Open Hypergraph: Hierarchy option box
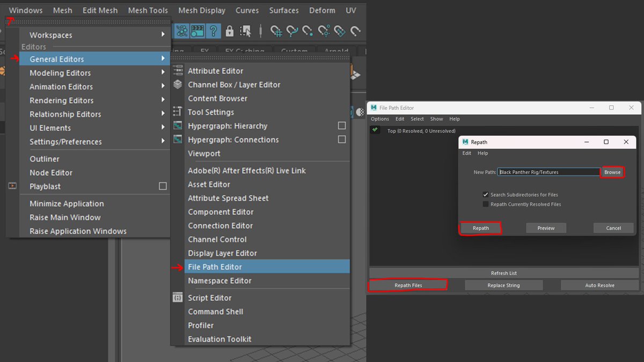The image size is (644, 362). pyautogui.click(x=342, y=125)
